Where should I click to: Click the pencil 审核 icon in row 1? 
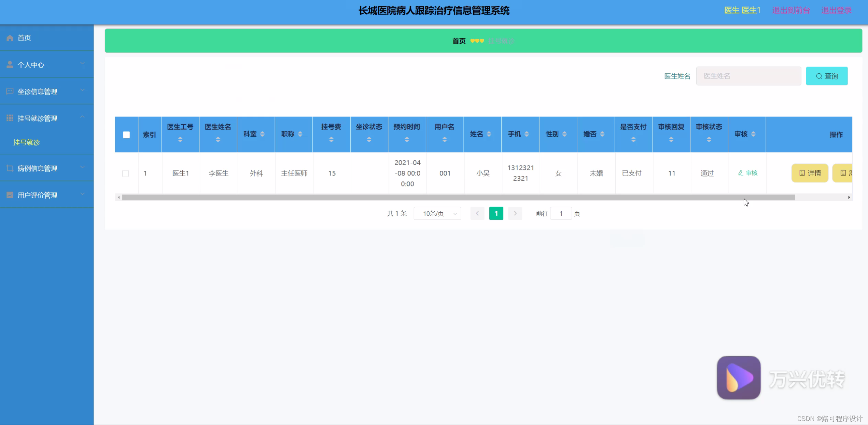click(741, 173)
